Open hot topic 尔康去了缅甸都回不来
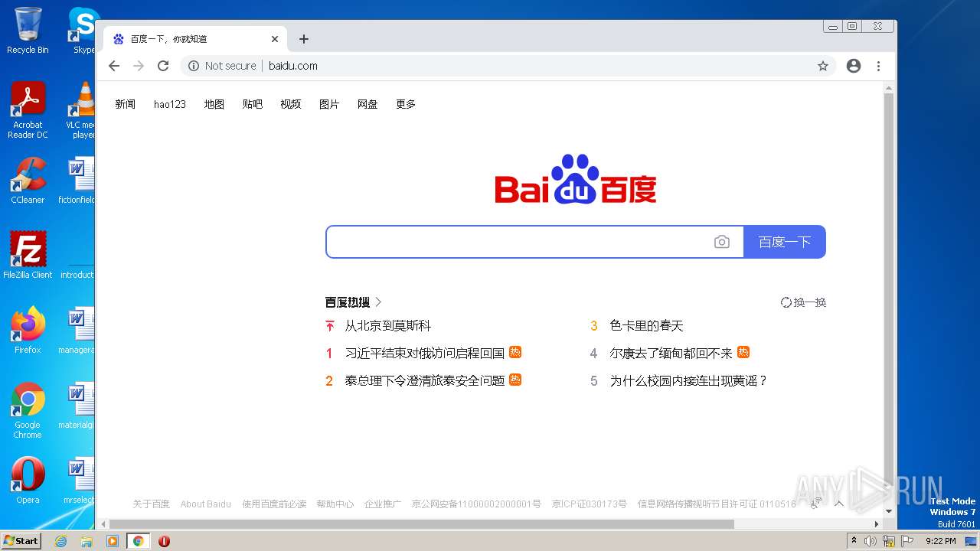Image resolution: width=980 pixels, height=551 pixels. point(671,354)
